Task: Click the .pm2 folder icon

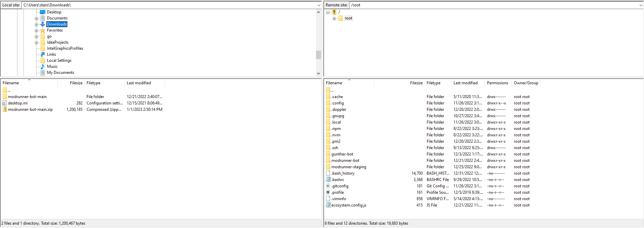Action: pos(328,141)
